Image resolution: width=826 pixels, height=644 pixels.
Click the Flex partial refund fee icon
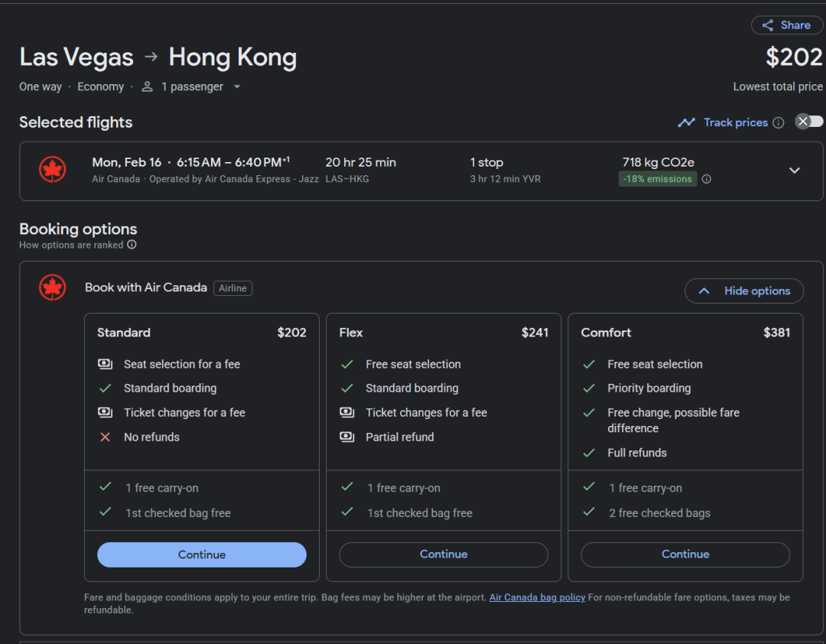coord(347,437)
